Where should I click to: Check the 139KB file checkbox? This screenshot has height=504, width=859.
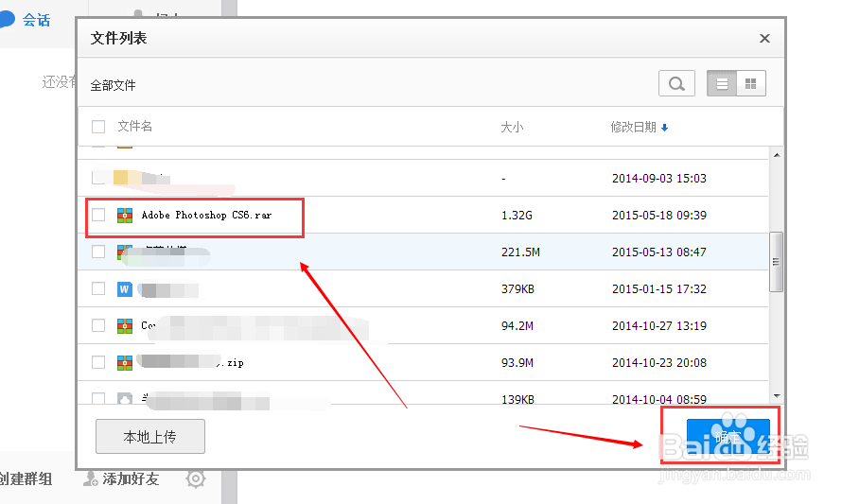(98, 398)
